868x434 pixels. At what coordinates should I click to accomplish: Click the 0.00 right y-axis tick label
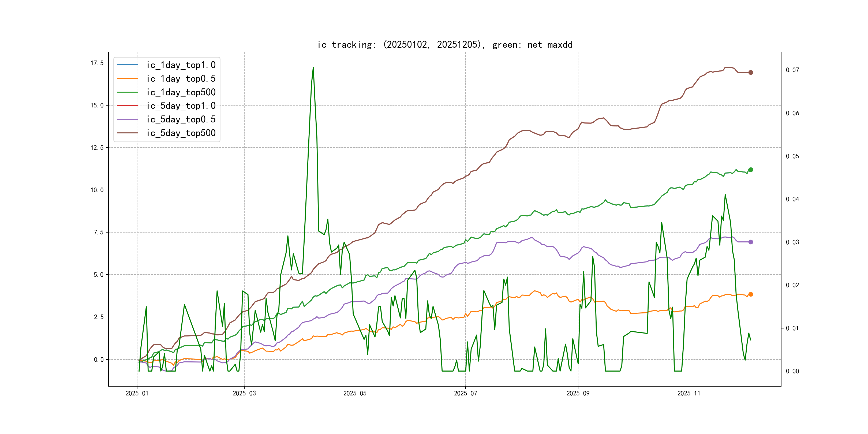(792, 371)
